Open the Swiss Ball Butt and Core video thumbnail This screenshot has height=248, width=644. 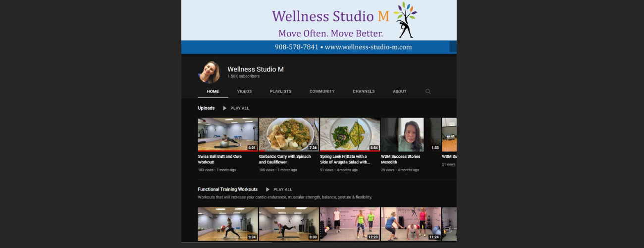tap(228, 134)
